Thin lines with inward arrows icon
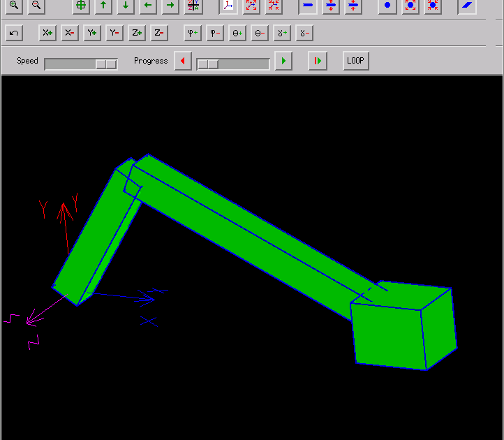This screenshot has width=504, height=440. point(353,6)
